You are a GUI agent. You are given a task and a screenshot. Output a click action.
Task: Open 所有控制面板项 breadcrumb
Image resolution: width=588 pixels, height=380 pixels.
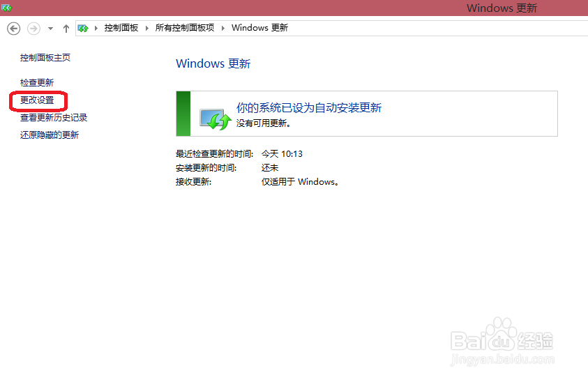tap(185, 28)
